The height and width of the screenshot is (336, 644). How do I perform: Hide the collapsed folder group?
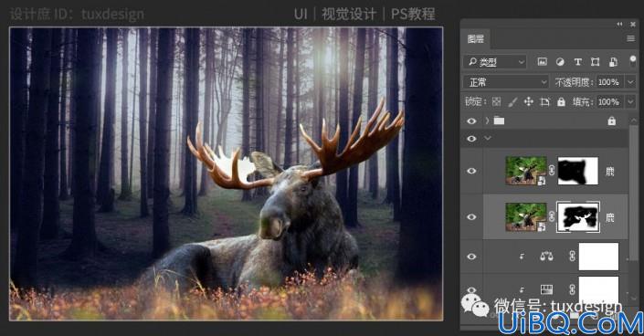tap(471, 121)
